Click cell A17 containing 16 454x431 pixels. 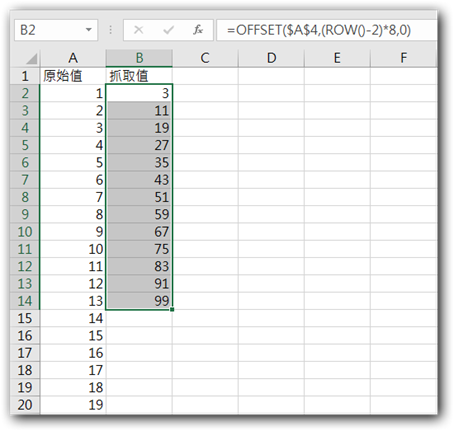coord(73,353)
